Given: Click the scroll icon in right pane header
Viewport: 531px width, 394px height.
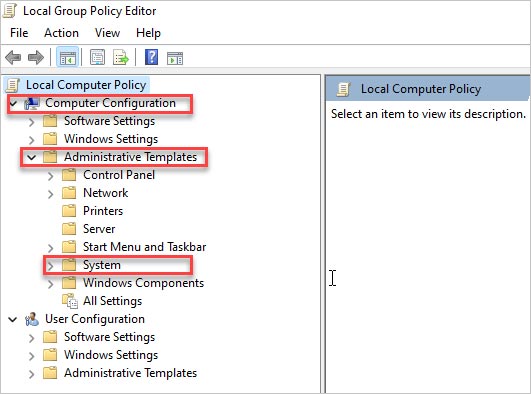Looking at the screenshot, I should pos(343,89).
